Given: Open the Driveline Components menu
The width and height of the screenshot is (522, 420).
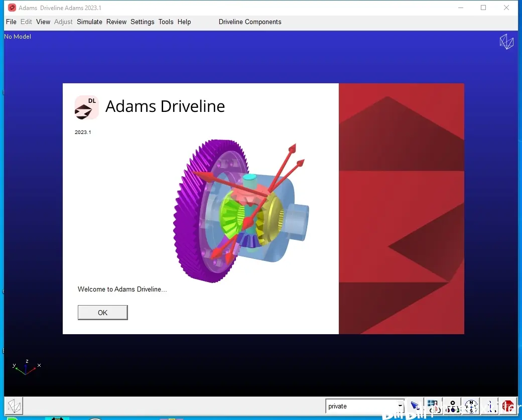Looking at the screenshot, I should [249, 22].
